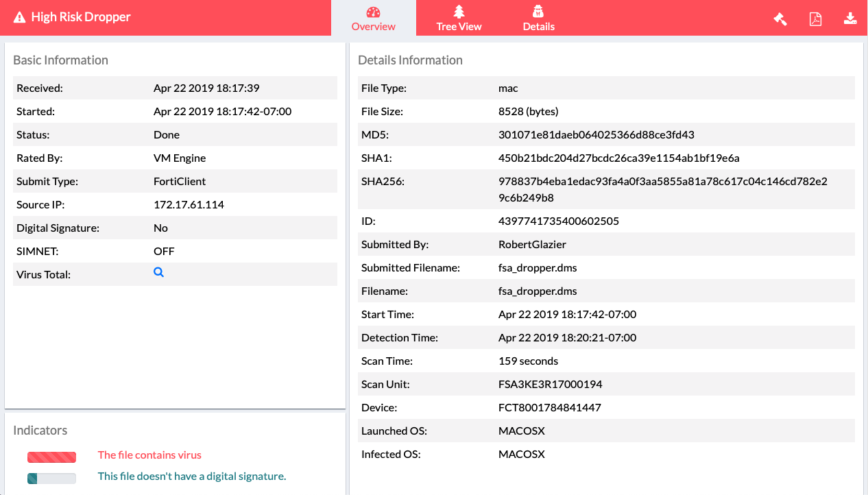868x495 pixels.
Task: Click Launched OS value MACOSX
Action: pos(522,431)
